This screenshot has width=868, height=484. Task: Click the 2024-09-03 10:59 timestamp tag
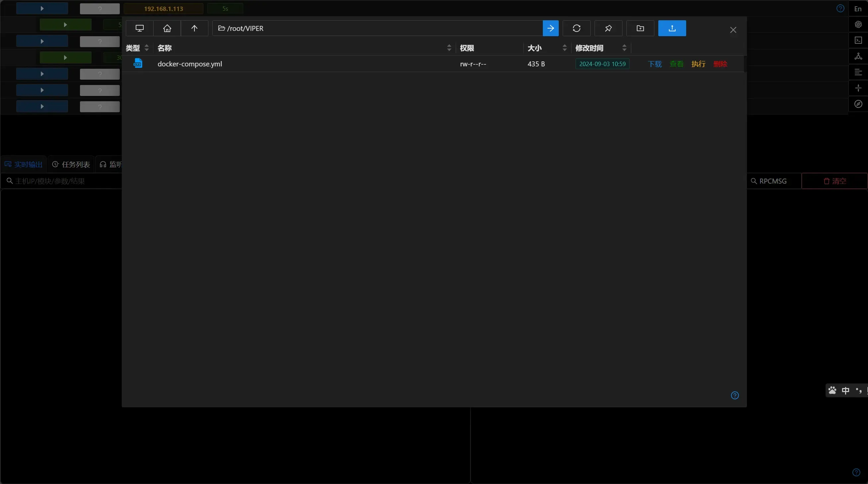pyautogui.click(x=602, y=64)
